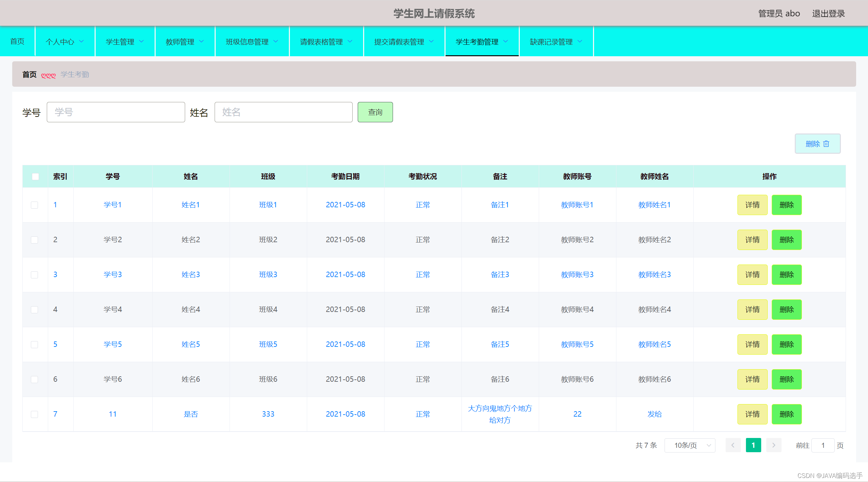Click cell 班级5

[268, 344]
